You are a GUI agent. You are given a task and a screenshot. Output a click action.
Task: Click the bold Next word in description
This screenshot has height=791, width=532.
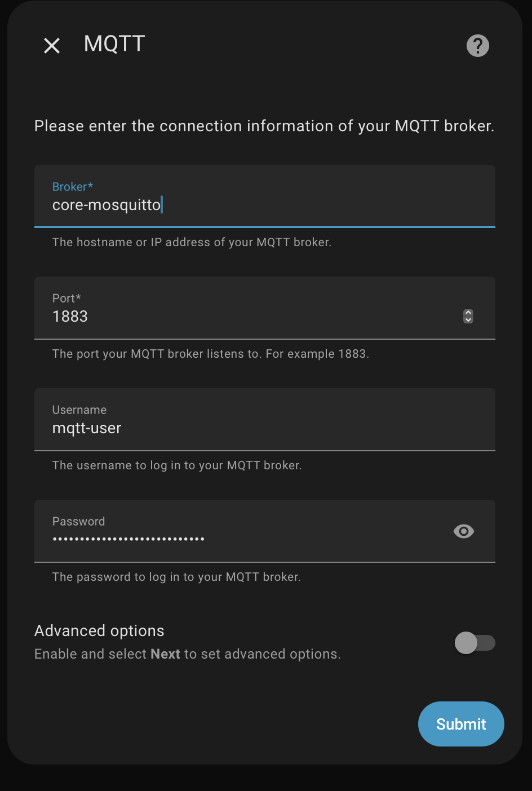pos(165,654)
